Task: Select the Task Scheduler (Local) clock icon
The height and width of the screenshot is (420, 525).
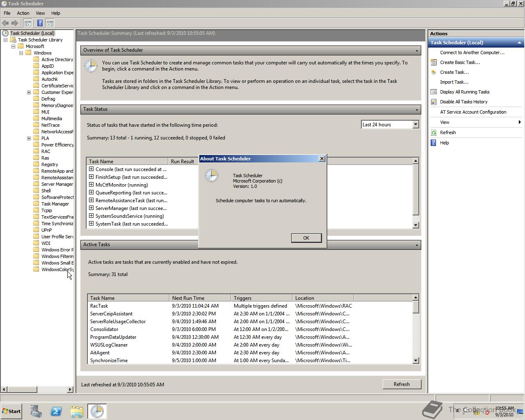Action: 5,33
